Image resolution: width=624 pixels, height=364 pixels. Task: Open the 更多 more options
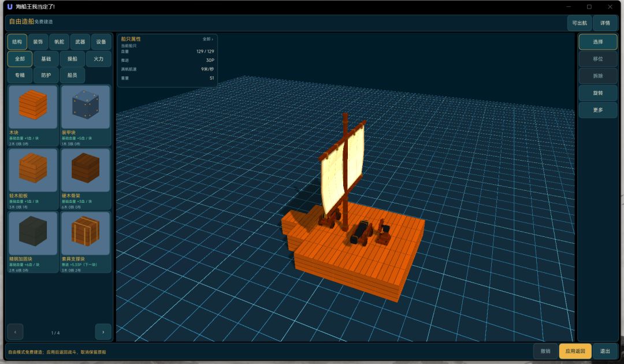coord(598,110)
